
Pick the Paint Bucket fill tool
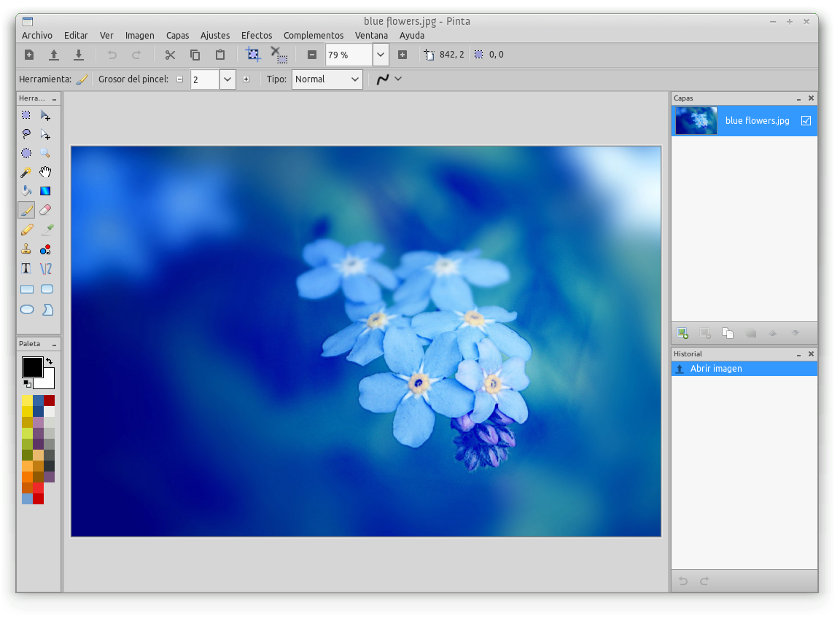tap(26, 192)
